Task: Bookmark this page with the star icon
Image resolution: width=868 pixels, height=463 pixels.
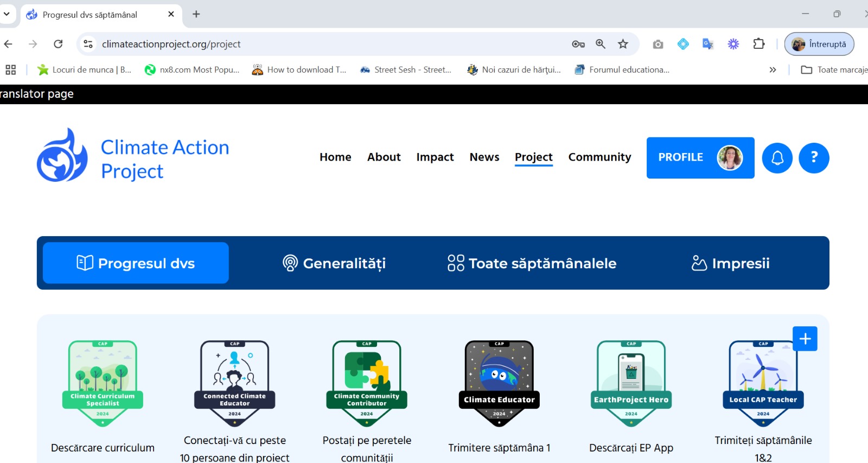Action: [623, 44]
